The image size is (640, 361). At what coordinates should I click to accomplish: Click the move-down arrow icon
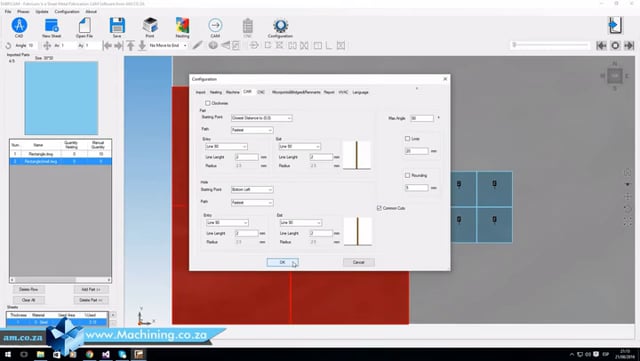click(142, 45)
